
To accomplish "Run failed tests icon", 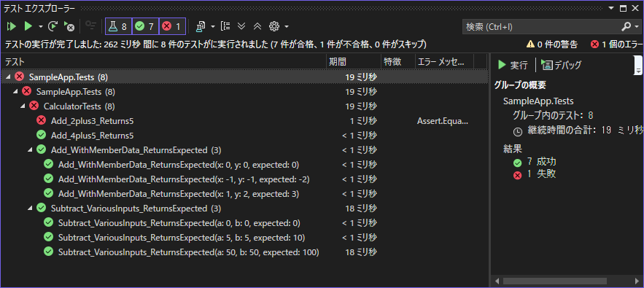I will pyautogui.click(x=69, y=27).
